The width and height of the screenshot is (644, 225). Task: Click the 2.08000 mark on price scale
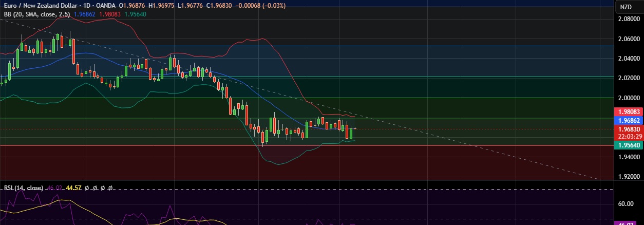click(x=629, y=19)
